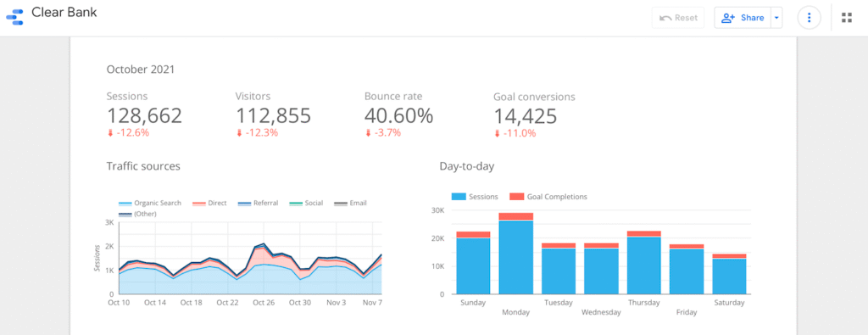Image resolution: width=868 pixels, height=335 pixels.
Task: Click the Reset button
Action: click(678, 18)
